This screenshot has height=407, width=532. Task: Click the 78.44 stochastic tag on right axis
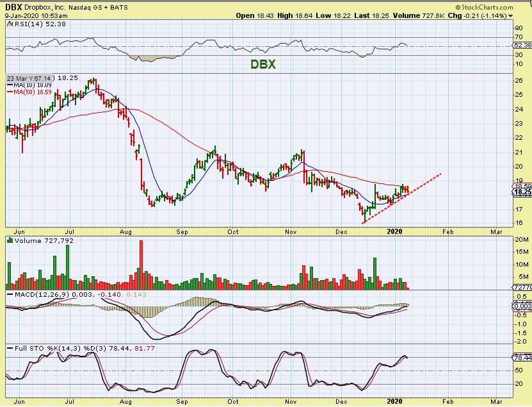tap(522, 358)
